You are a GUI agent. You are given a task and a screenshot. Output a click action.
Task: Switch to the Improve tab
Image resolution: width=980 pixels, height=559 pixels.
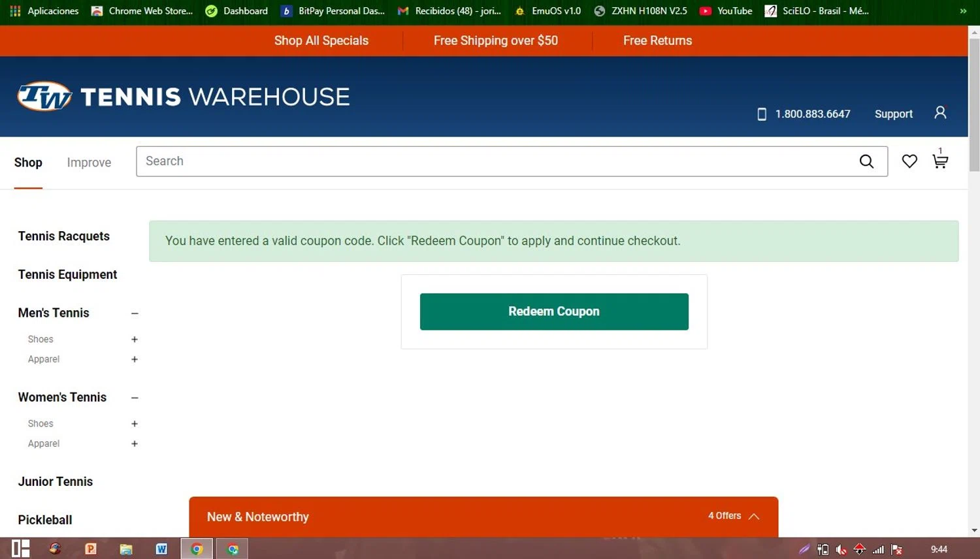pos(89,163)
